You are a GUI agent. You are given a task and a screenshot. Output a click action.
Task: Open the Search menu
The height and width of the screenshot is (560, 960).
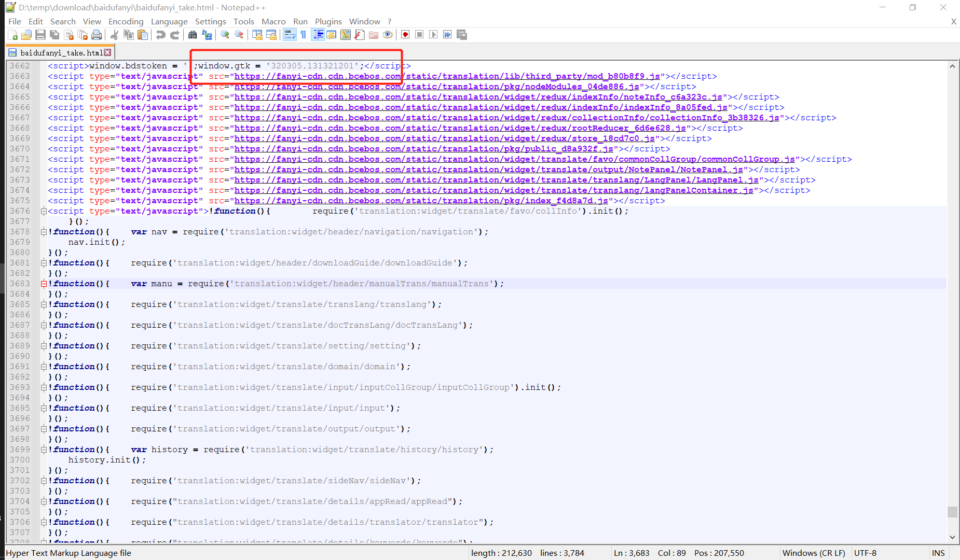click(x=63, y=21)
